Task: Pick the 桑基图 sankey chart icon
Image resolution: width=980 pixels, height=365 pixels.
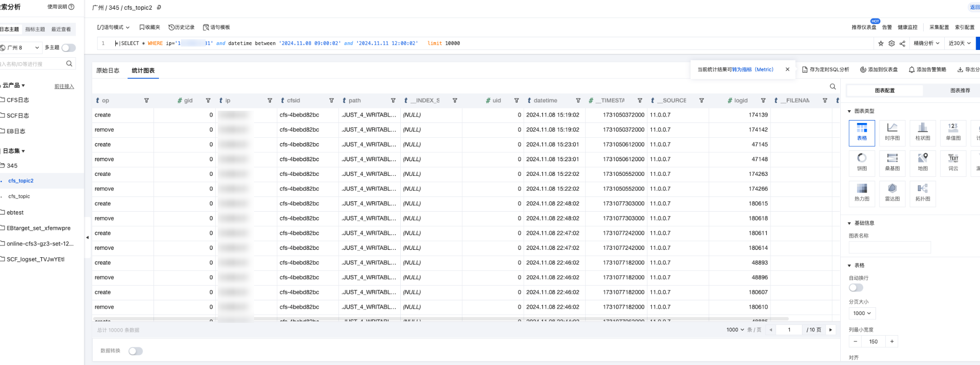Action: (x=892, y=162)
